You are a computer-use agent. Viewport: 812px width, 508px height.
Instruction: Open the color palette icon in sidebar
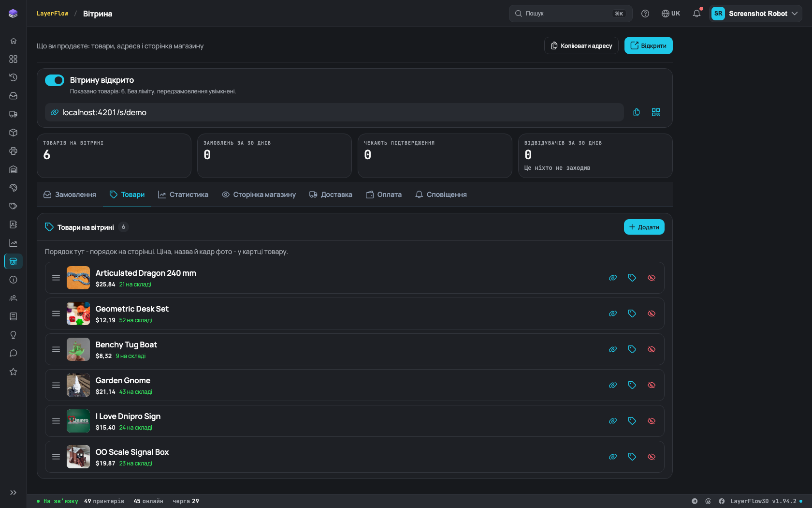point(13,188)
